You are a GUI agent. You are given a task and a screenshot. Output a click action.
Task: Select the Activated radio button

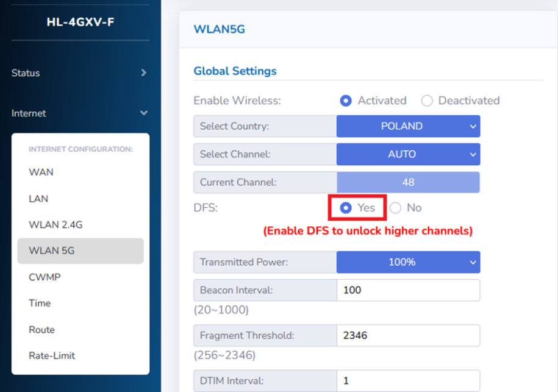(346, 101)
